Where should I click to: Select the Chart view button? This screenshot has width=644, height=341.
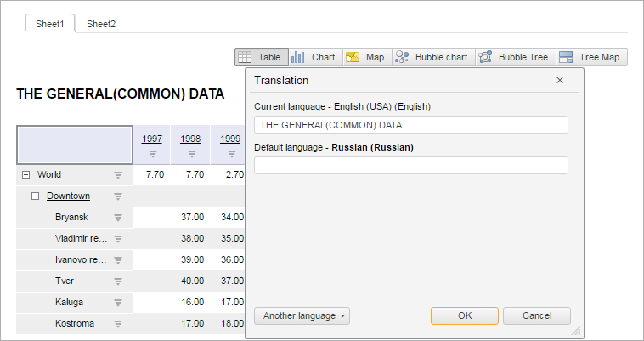tap(314, 58)
